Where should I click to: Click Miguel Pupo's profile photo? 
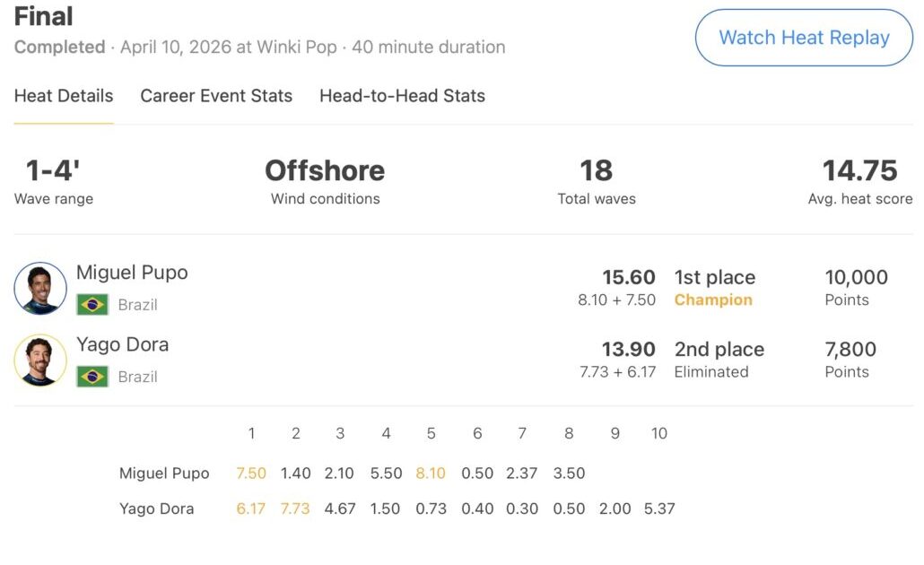tap(40, 288)
